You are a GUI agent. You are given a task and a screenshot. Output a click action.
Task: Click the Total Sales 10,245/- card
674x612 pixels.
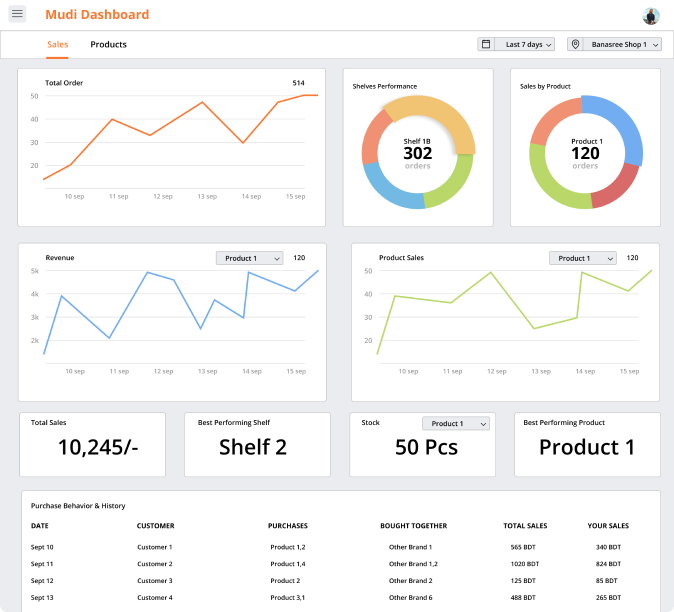pyautogui.click(x=97, y=444)
